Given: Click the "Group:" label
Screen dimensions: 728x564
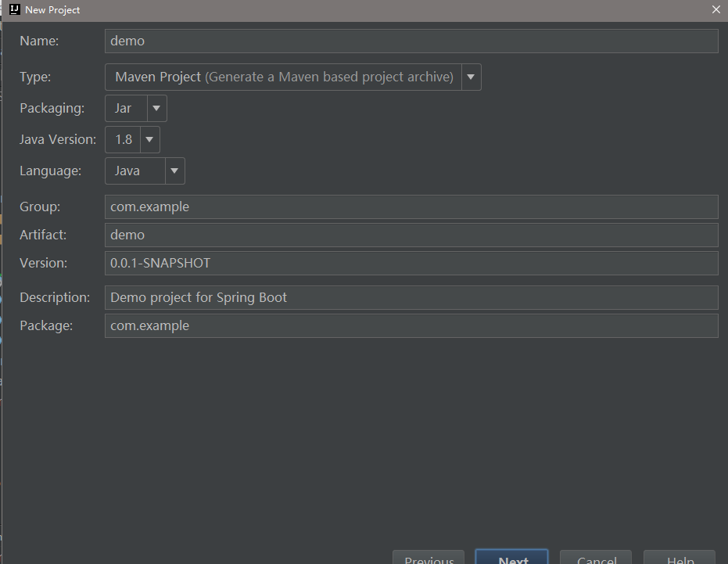Looking at the screenshot, I should click(40, 207).
